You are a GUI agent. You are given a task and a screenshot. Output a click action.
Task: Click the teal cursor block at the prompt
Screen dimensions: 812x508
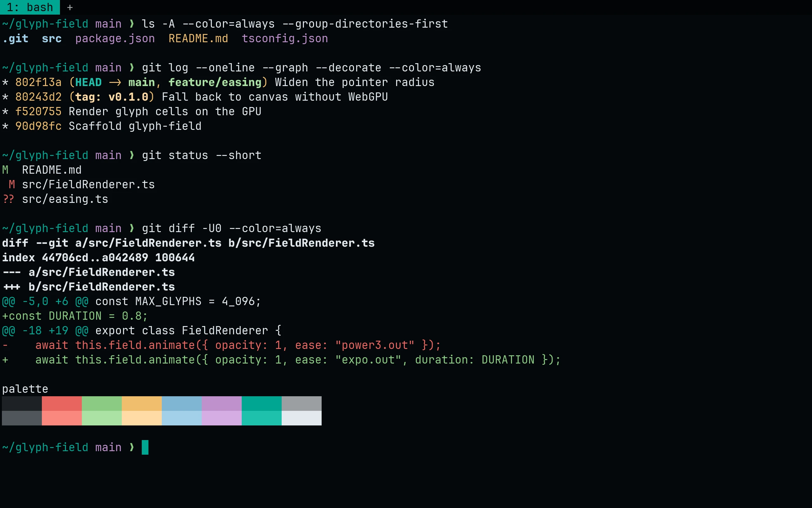pyautogui.click(x=145, y=447)
